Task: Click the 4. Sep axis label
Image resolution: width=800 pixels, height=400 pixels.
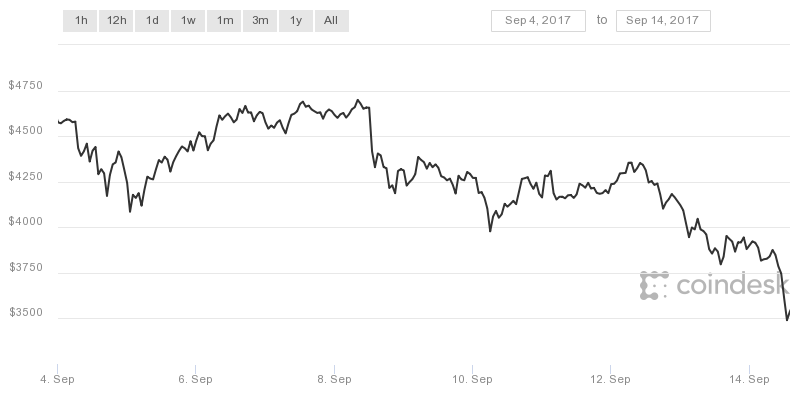Action: pyautogui.click(x=57, y=379)
